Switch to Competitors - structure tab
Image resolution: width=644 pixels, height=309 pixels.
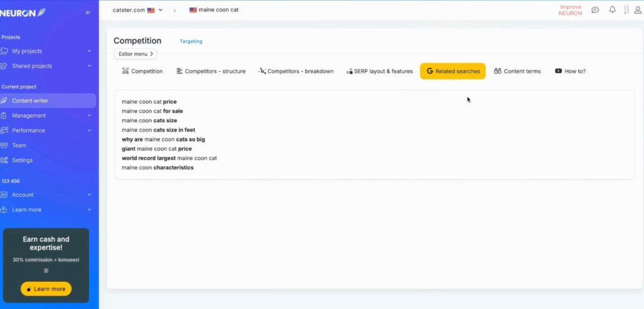[x=211, y=71]
